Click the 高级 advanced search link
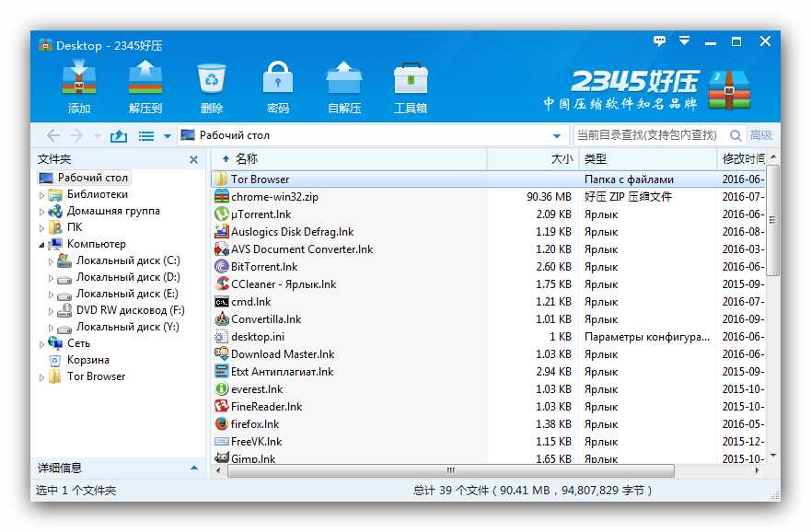 click(760, 135)
